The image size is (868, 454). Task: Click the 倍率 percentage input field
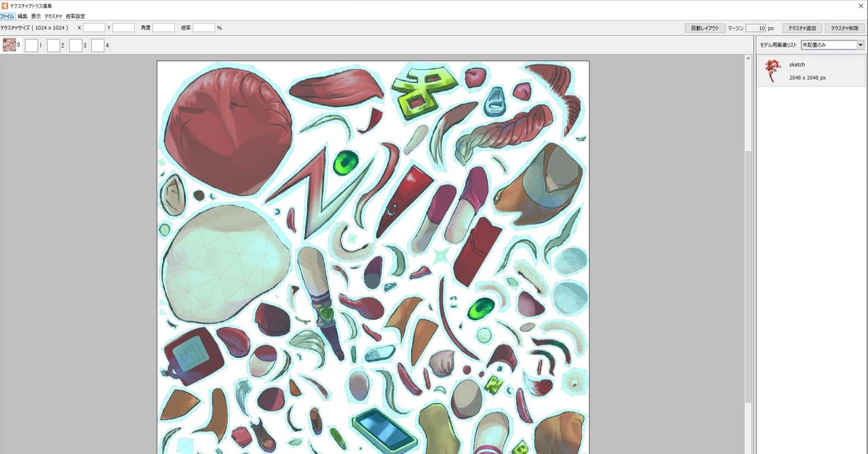click(x=203, y=28)
